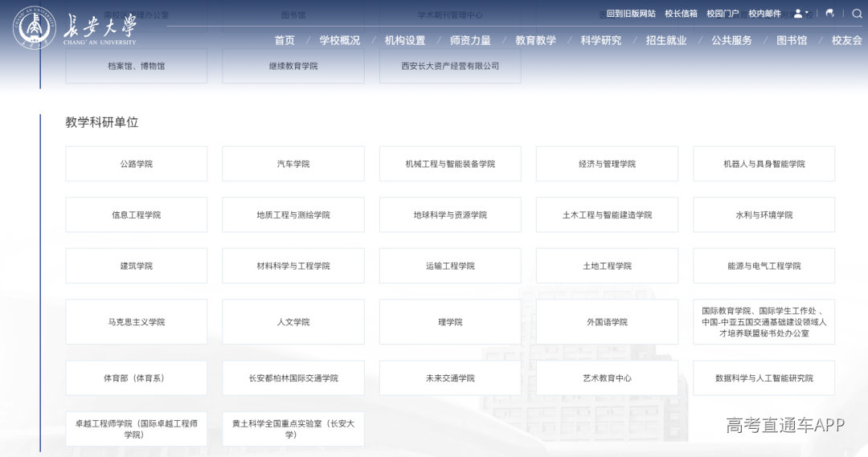
Task: Open 土木工程与智能建造学院 card
Action: click(x=608, y=214)
